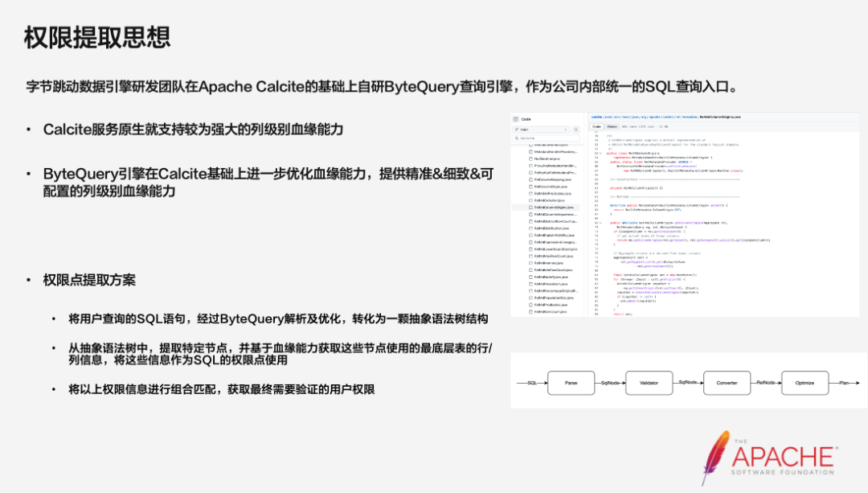Click the slide title 权限提取思想
868x493 pixels.
[97, 37]
